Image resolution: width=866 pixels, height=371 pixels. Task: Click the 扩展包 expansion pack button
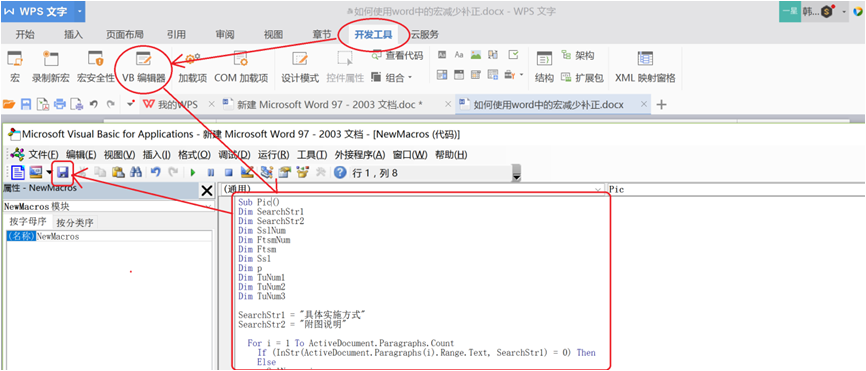582,78
